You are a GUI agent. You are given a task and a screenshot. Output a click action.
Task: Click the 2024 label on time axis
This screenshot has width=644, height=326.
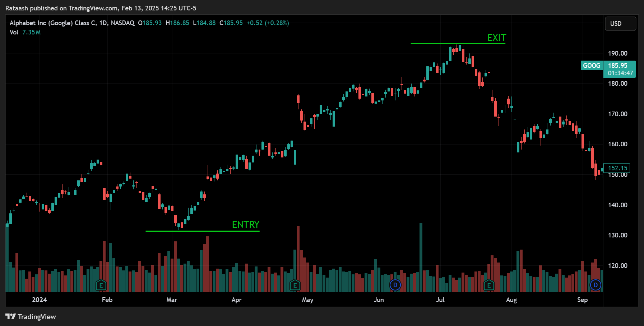pos(40,300)
